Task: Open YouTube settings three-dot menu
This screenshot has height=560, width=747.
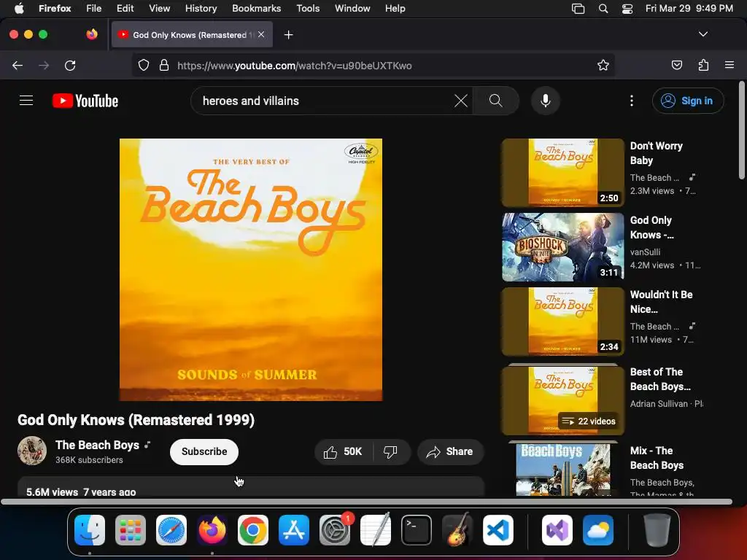Action: (x=632, y=101)
